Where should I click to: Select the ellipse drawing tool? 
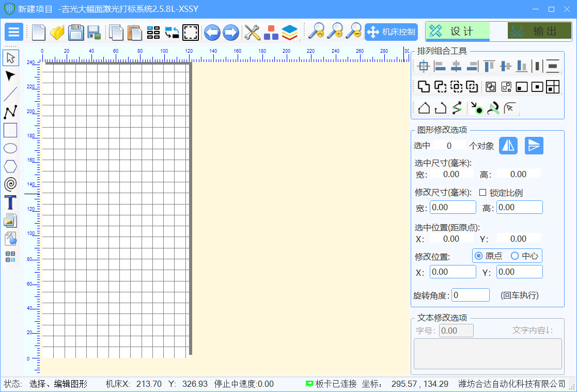10,149
